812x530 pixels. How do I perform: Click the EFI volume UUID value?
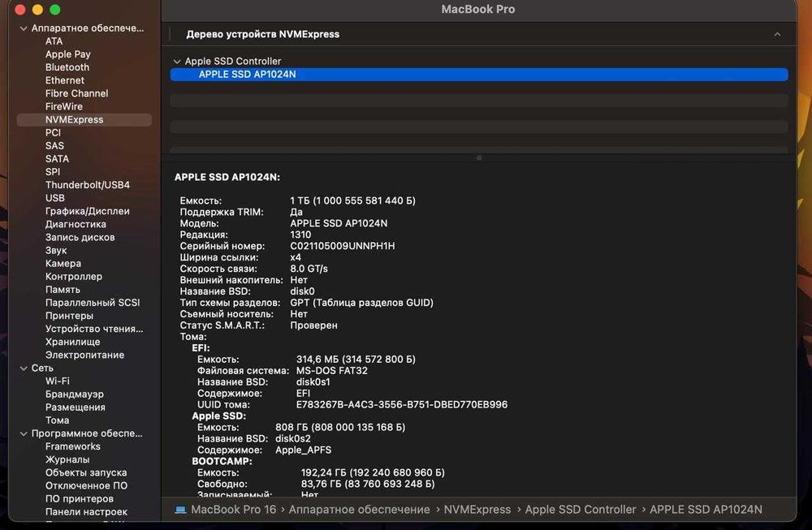[x=402, y=405]
